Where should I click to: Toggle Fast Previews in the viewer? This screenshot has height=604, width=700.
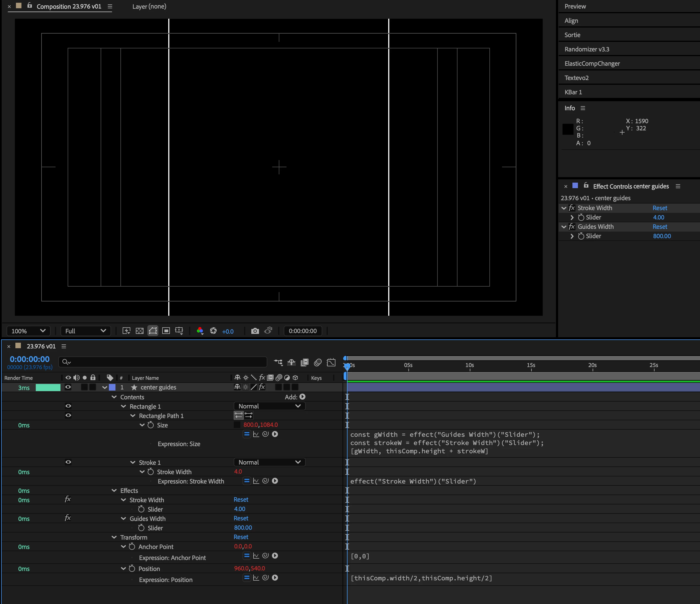tap(126, 331)
